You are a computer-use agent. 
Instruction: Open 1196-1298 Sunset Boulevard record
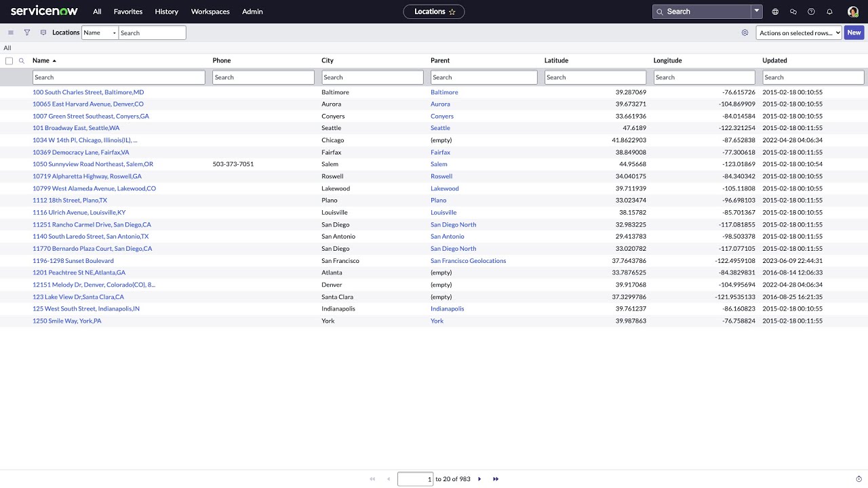point(73,261)
